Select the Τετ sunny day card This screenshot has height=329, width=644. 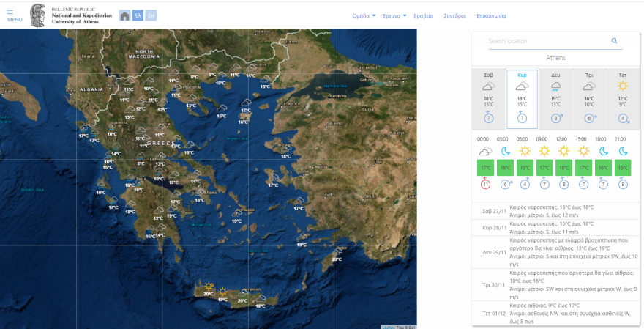click(622, 98)
